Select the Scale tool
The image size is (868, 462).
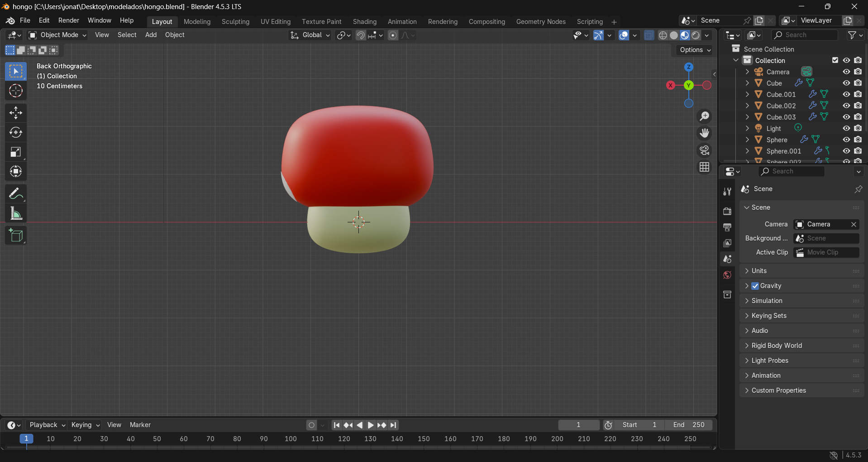pyautogui.click(x=16, y=152)
